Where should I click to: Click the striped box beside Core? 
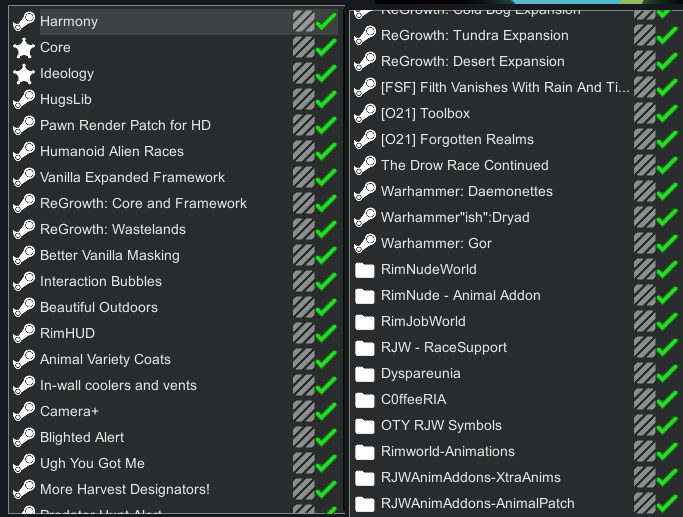click(304, 47)
